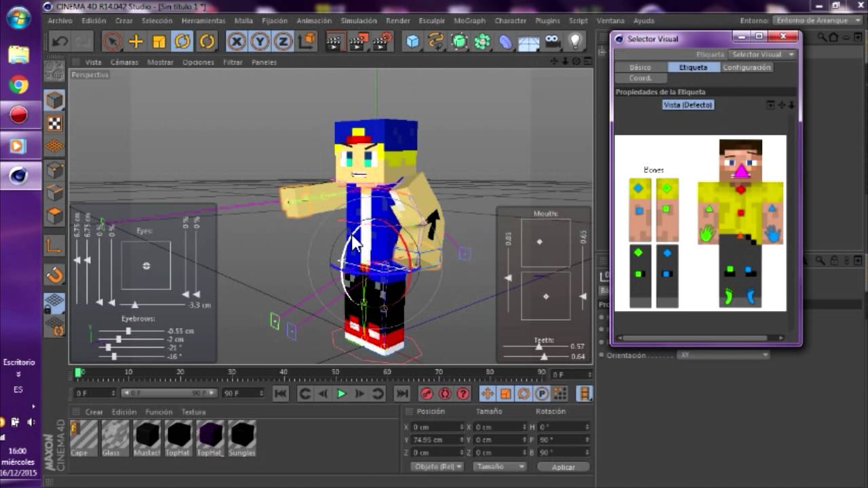The height and width of the screenshot is (488, 868).
Task: Go to the start of the animation
Action: (281, 394)
